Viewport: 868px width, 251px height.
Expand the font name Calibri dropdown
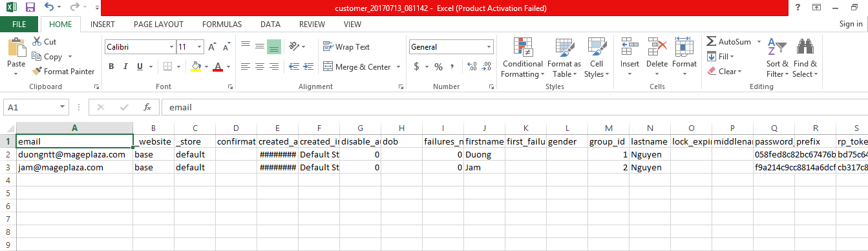click(171, 47)
